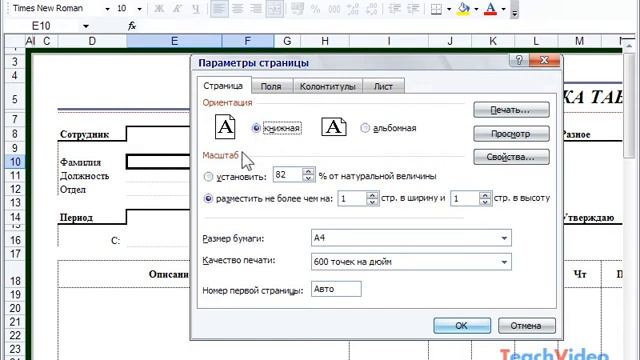Select альбомная orientation radio button

pos(365,128)
